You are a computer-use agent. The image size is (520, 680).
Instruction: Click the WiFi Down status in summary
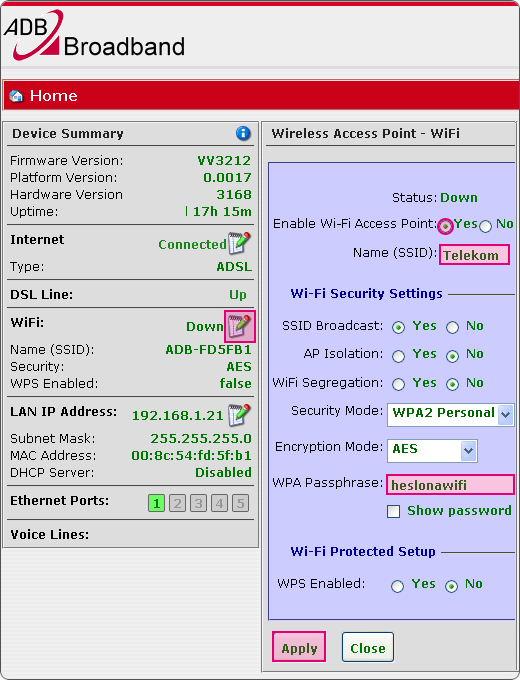tap(205, 326)
